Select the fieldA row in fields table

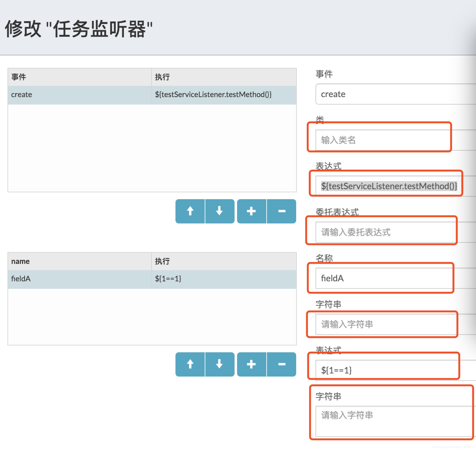click(79, 279)
